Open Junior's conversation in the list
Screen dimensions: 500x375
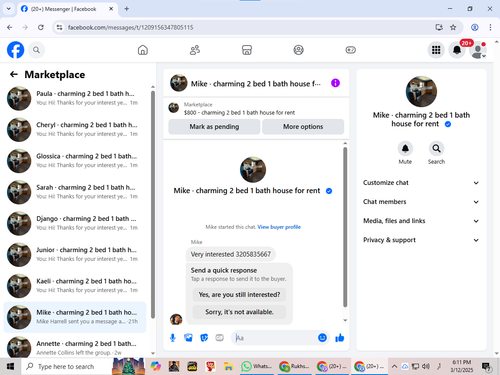(x=75, y=254)
